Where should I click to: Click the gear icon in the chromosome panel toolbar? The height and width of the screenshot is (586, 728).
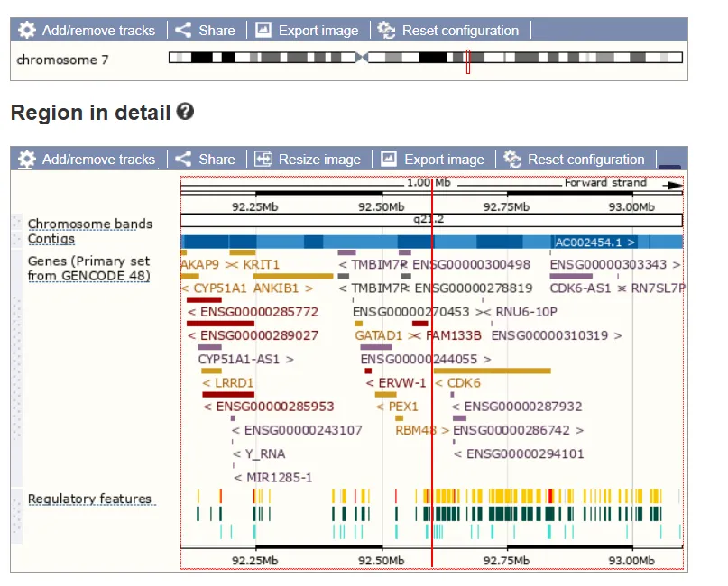27,30
